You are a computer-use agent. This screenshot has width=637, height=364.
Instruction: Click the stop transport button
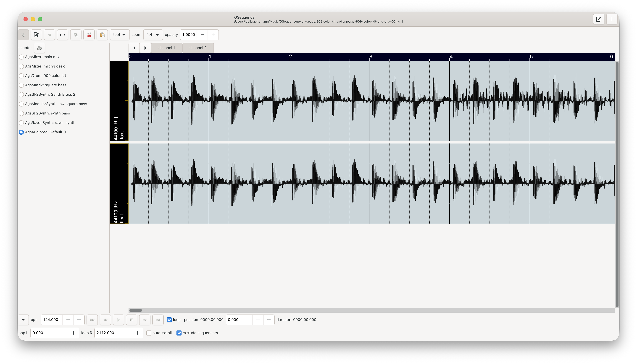132,320
